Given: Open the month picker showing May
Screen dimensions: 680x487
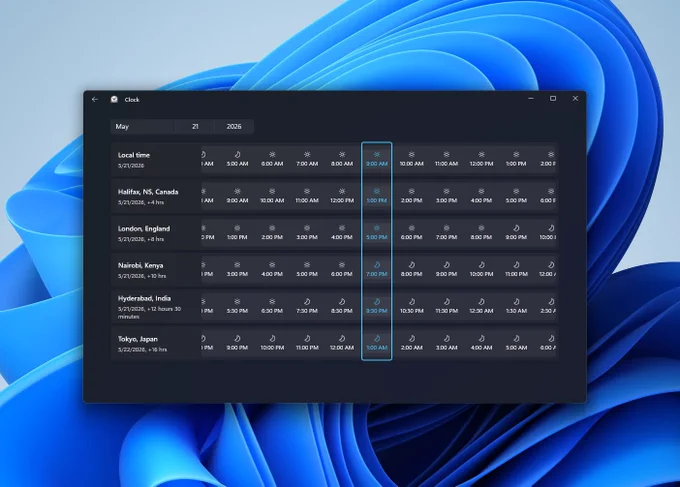Looking at the screenshot, I should point(143,127).
